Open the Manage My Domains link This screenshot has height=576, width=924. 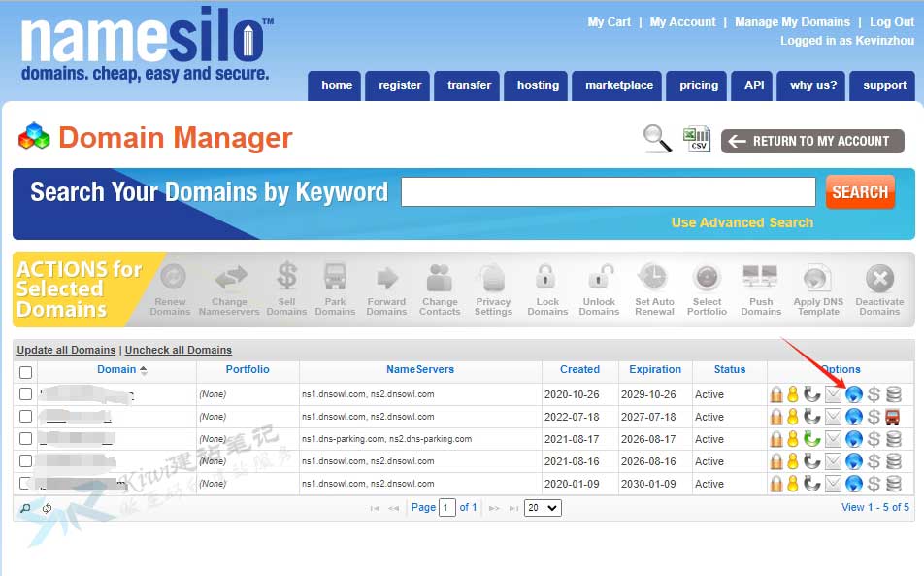(x=793, y=21)
